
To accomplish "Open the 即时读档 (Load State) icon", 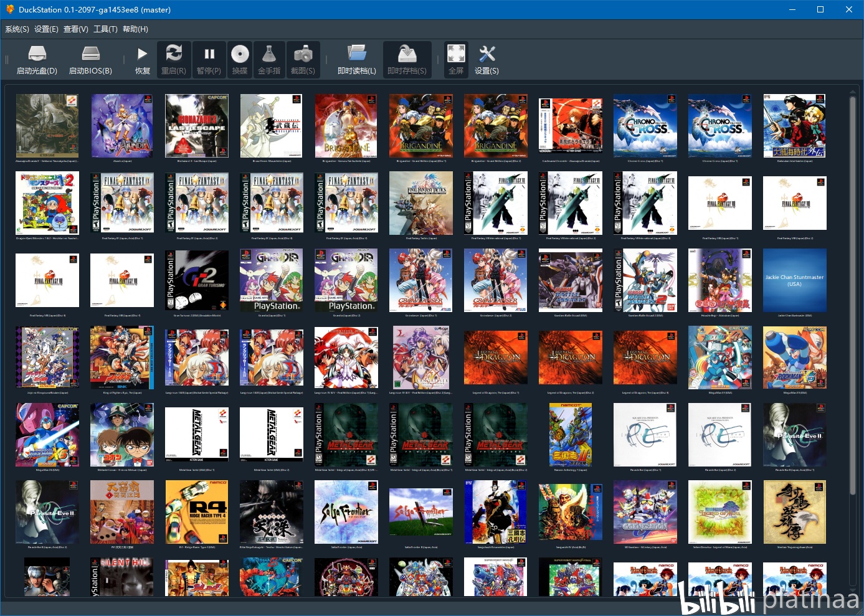I will click(357, 54).
